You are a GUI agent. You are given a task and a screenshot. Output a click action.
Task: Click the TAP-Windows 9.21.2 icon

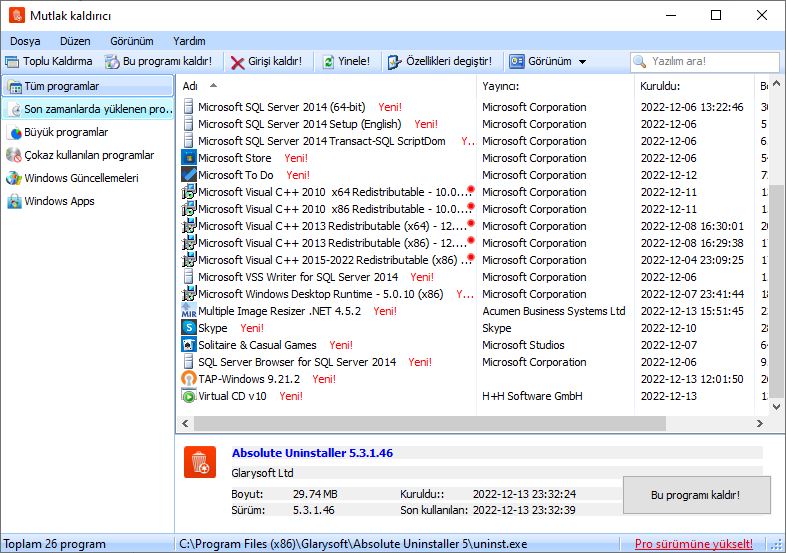click(x=188, y=379)
